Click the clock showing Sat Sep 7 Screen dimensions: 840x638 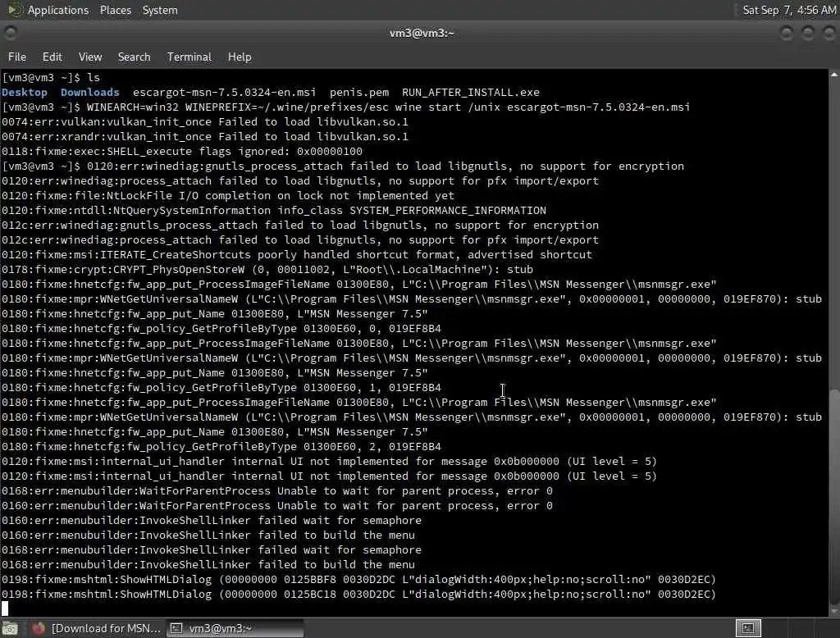pyautogui.click(x=789, y=10)
